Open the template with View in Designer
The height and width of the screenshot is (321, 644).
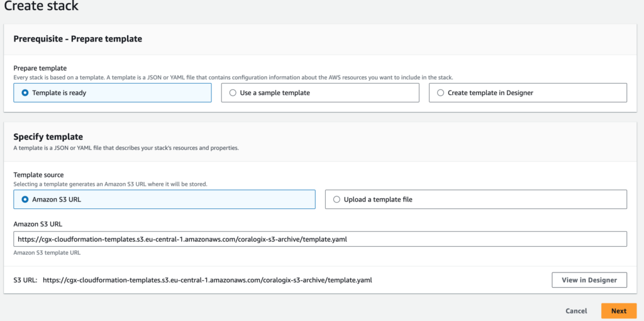(589, 280)
